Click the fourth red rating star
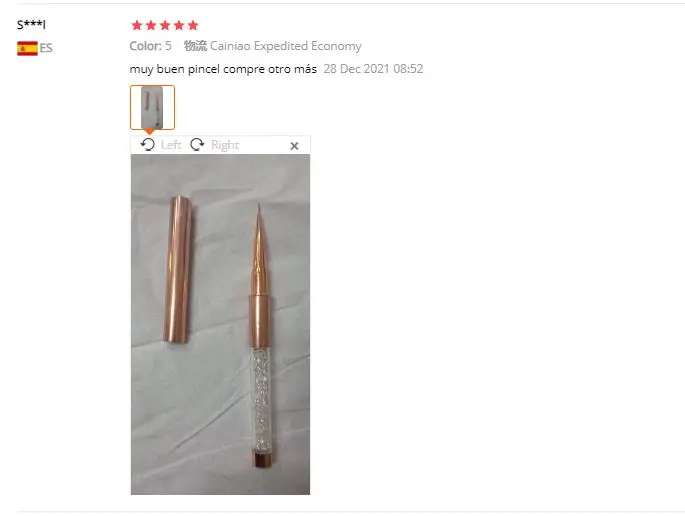This screenshot has height=516, width=685. click(179, 25)
